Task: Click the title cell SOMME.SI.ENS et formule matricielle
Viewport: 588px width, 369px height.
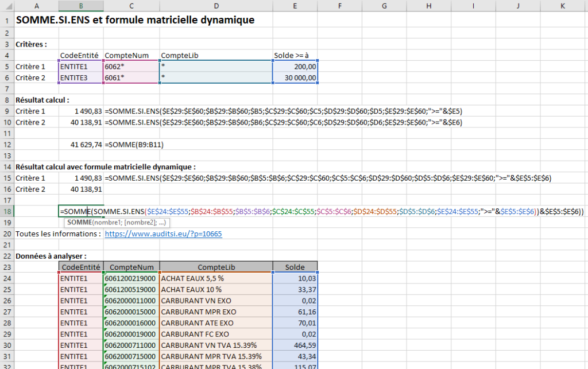Action: click(x=135, y=20)
